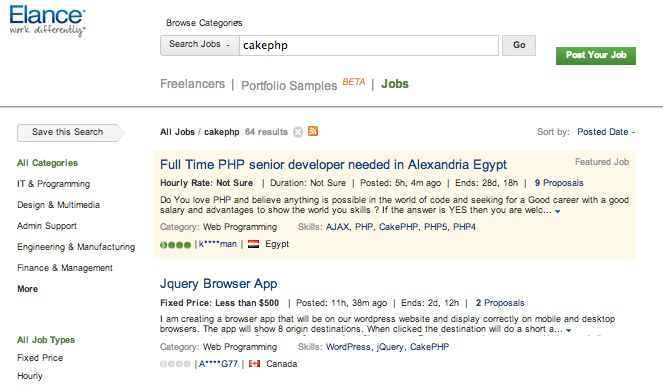This screenshot has width=663, height=385.
Task: Expand the Jquery Browser App description arrow
Action: (x=569, y=330)
